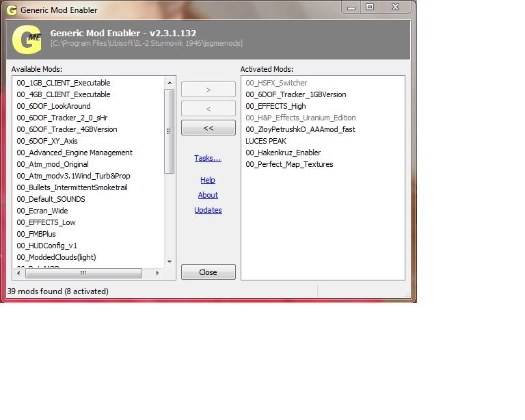The image size is (525, 420).
Task: Select 00_Default_SOUNDS mod
Action: [x=51, y=199]
